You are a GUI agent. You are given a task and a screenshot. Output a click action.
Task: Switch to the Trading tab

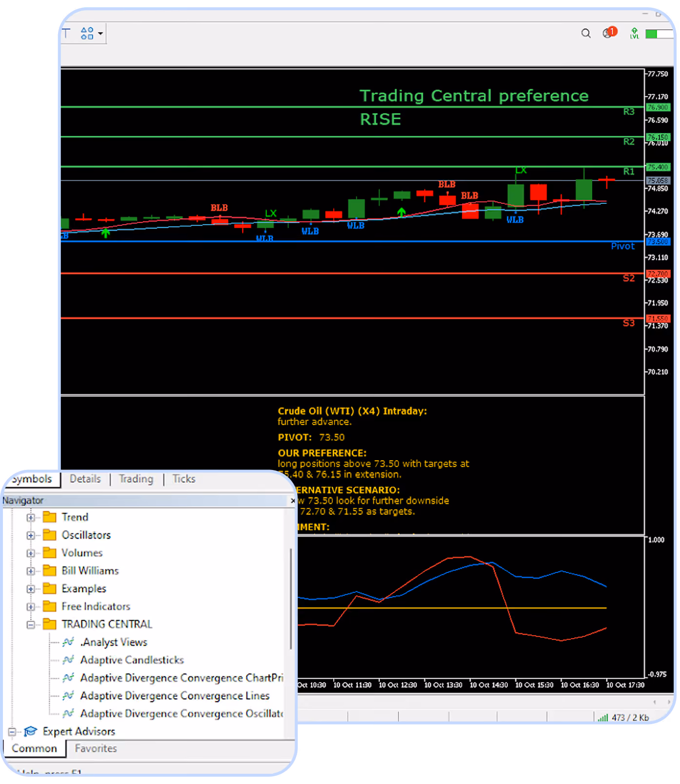[x=136, y=479]
